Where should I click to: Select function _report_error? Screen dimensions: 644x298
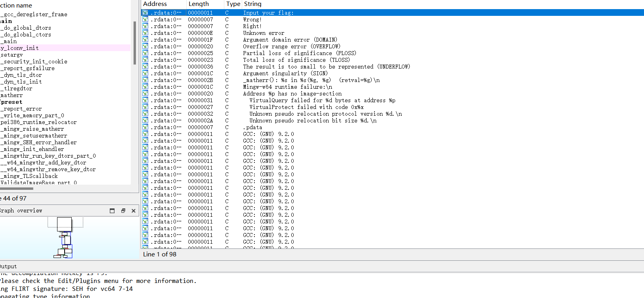[x=21, y=109]
